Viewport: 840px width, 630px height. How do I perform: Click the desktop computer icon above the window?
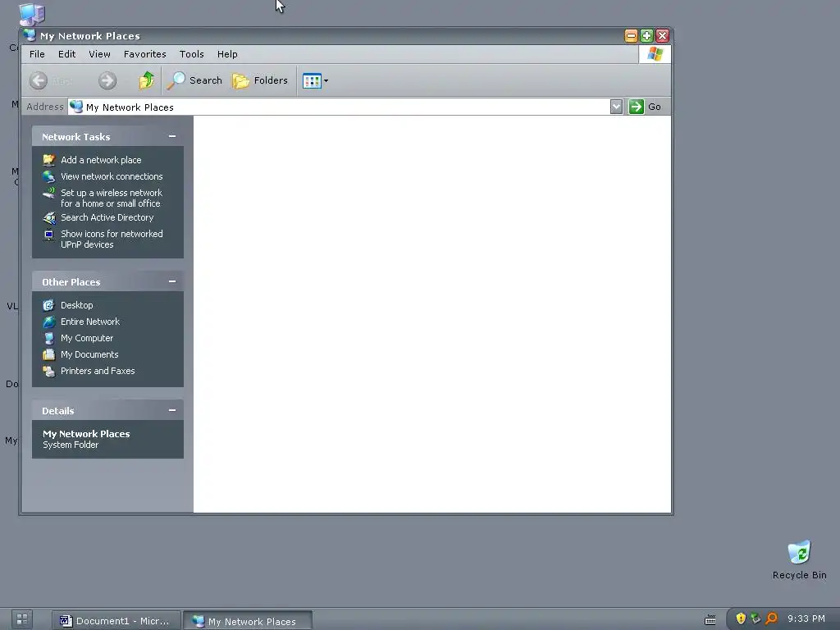coord(32,15)
